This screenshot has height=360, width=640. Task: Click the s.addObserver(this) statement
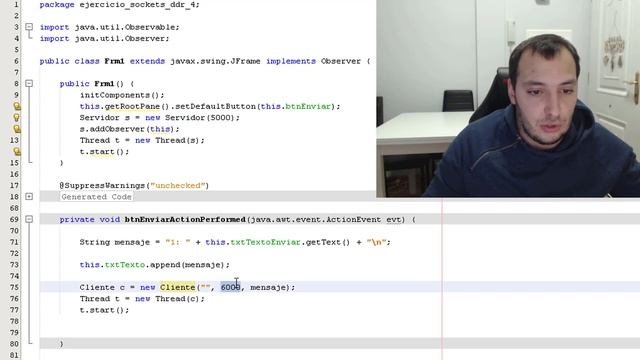pyautogui.click(x=129, y=129)
